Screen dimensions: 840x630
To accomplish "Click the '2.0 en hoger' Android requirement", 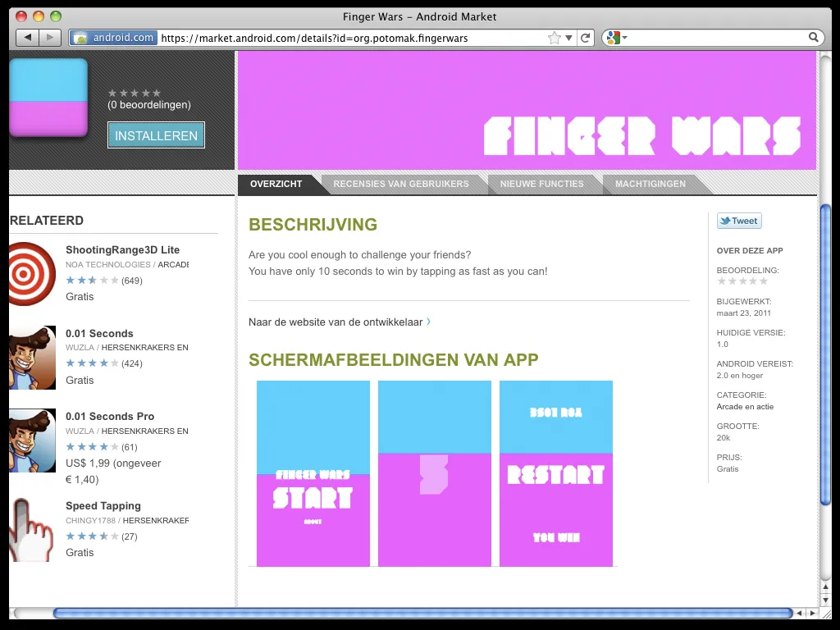I will (x=740, y=376).
